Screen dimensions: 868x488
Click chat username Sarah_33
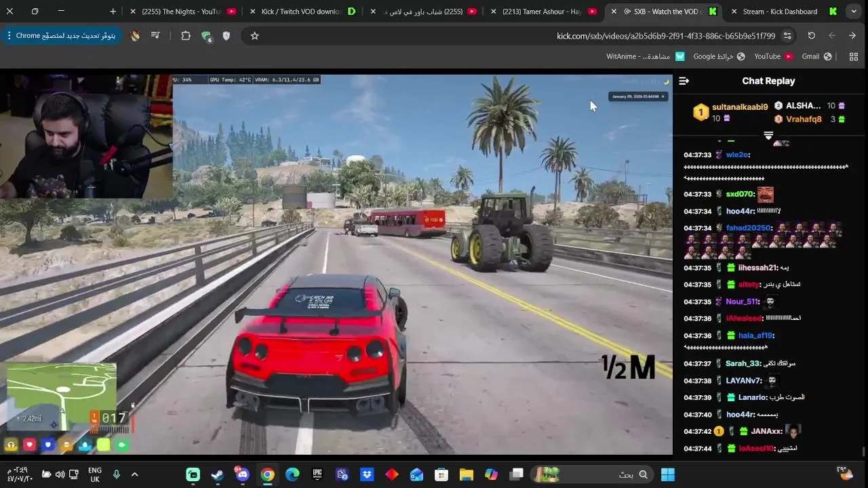[x=743, y=364]
